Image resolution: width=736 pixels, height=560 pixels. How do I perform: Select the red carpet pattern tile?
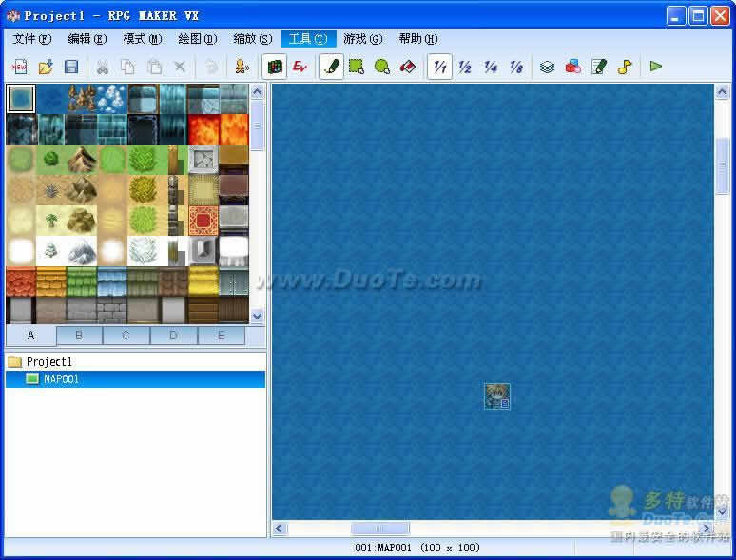tap(203, 221)
